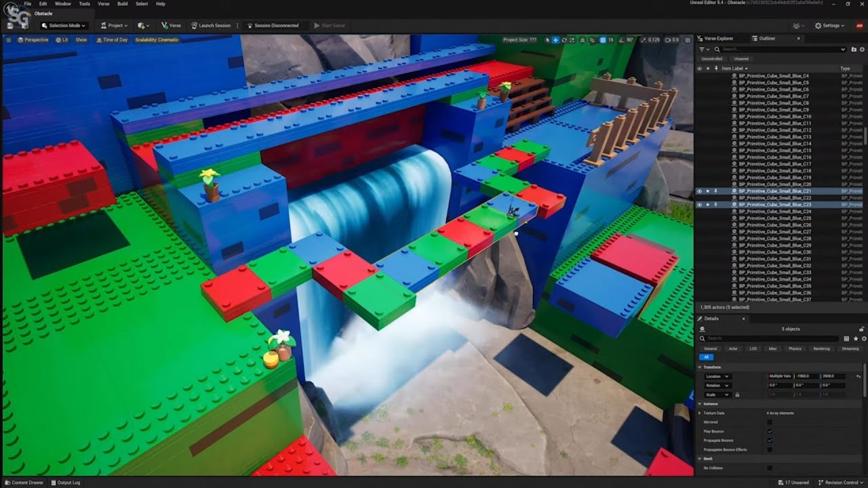The image size is (868, 488).
Task: Open the Window menu
Action: point(62,3)
